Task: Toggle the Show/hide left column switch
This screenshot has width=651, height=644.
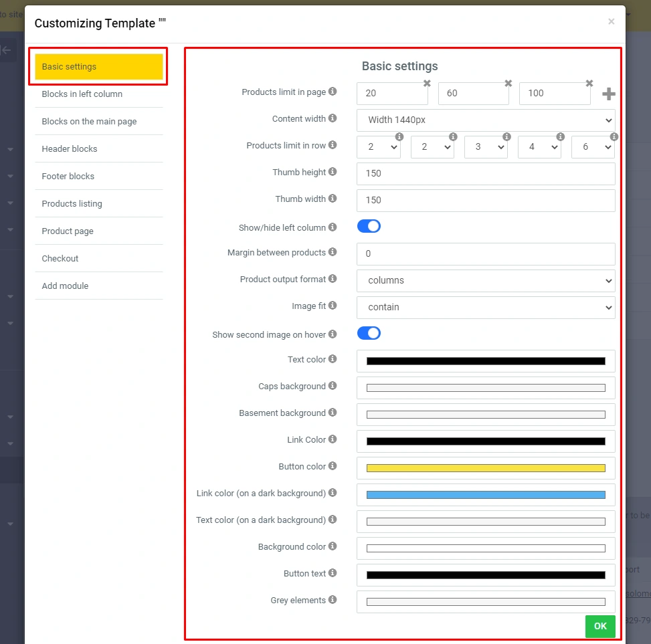Action: (x=369, y=227)
